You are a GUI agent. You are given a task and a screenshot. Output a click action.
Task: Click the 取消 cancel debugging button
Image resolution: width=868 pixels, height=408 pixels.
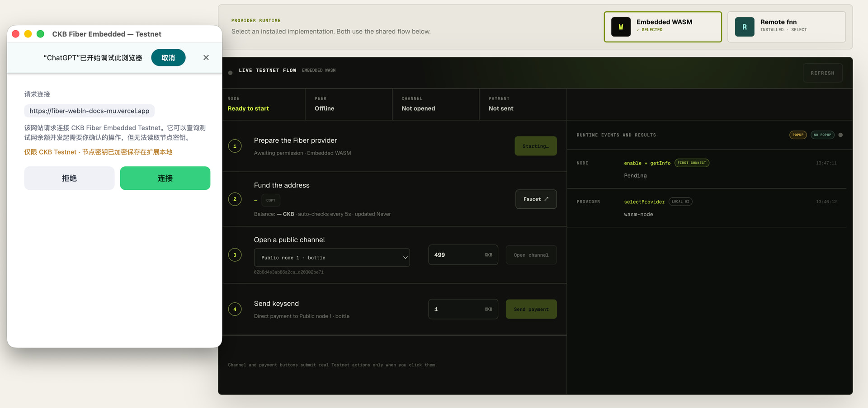point(168,58)
